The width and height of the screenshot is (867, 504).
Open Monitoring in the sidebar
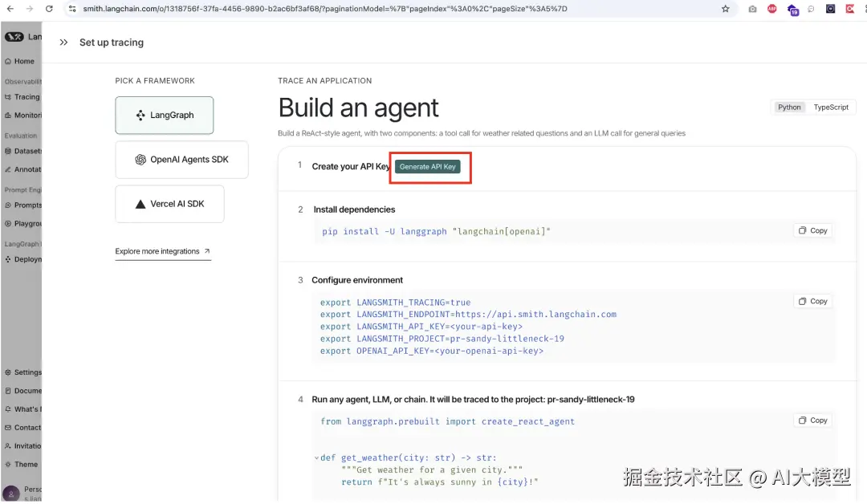22,116
